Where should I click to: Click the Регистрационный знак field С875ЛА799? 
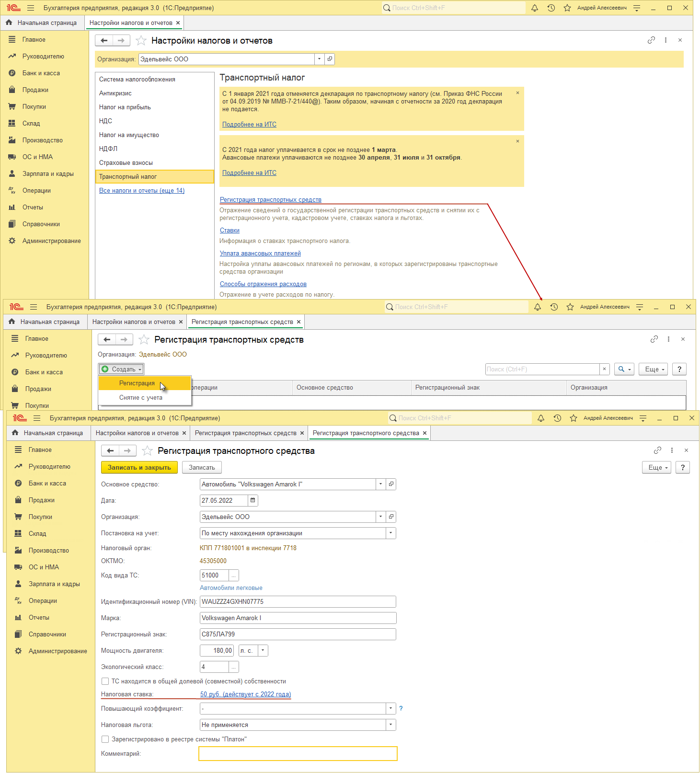(298, 634)
